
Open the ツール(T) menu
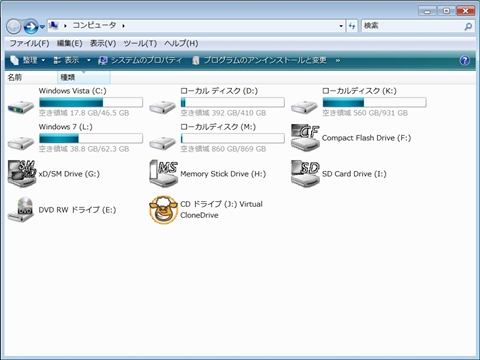click(x=140, y=43)
